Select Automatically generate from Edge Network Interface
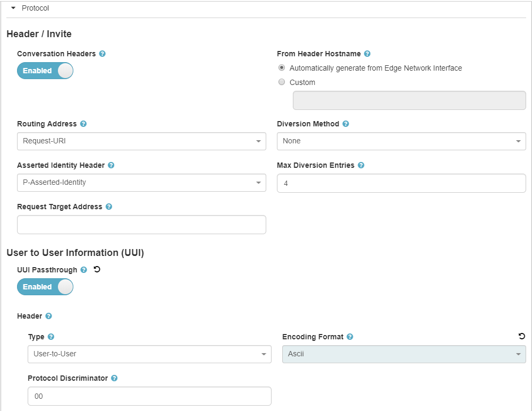Image resolution: width=532 pixels, height=411 pixels. point(282,68)
